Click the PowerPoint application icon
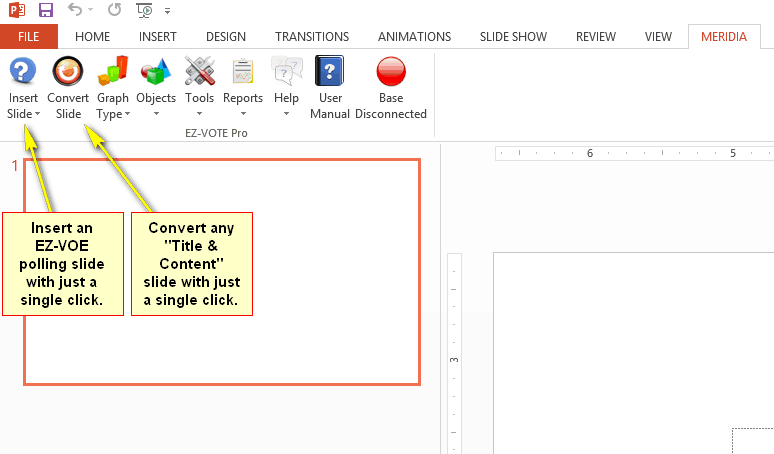This screenshot has height=454, width=774. coord(17,10)
